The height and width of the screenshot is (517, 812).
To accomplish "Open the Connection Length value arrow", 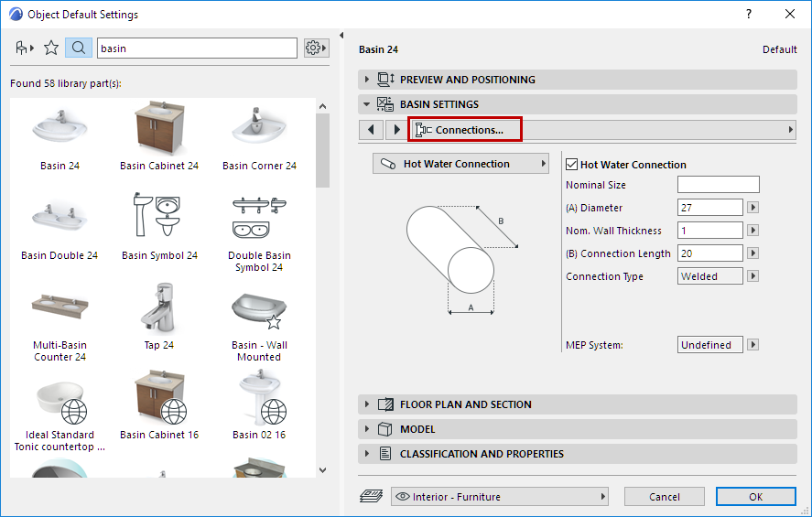I will [x=753, y=253].
